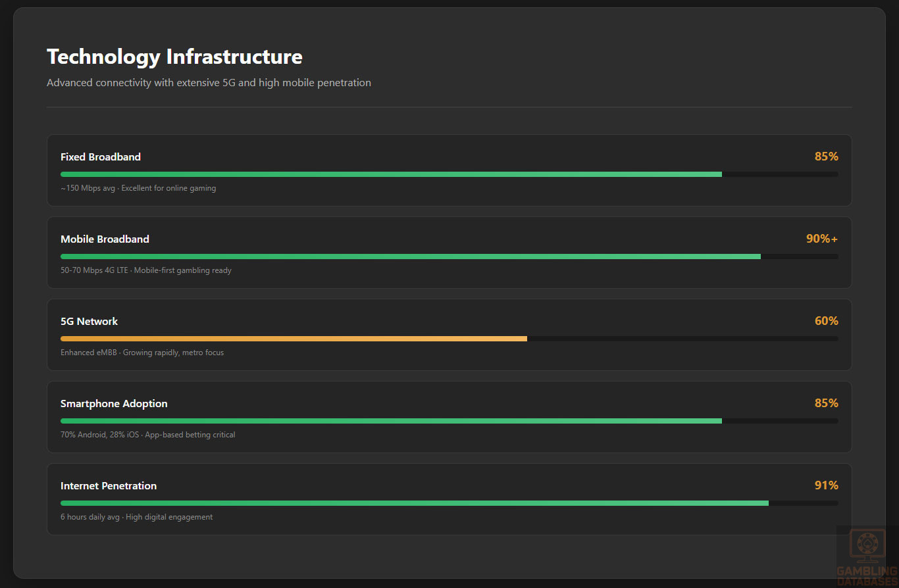Screen dimensions: 899x588
Task: Click the Smartphone Adoption progress bar
Action: (391, 421)
